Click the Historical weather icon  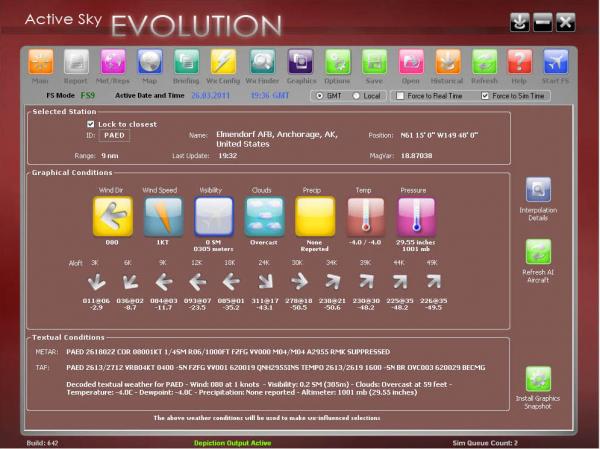pos(449,63)
